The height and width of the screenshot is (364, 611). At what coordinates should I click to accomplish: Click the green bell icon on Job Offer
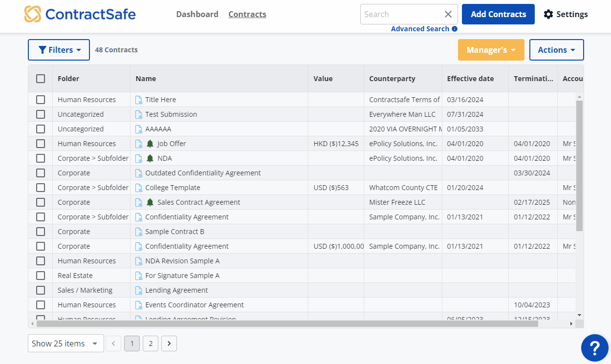coord(150,144)
